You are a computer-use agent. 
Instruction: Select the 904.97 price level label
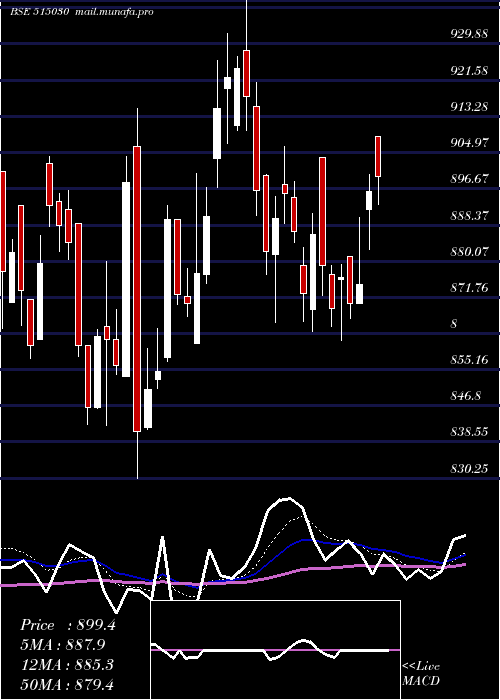coord(469,143)
